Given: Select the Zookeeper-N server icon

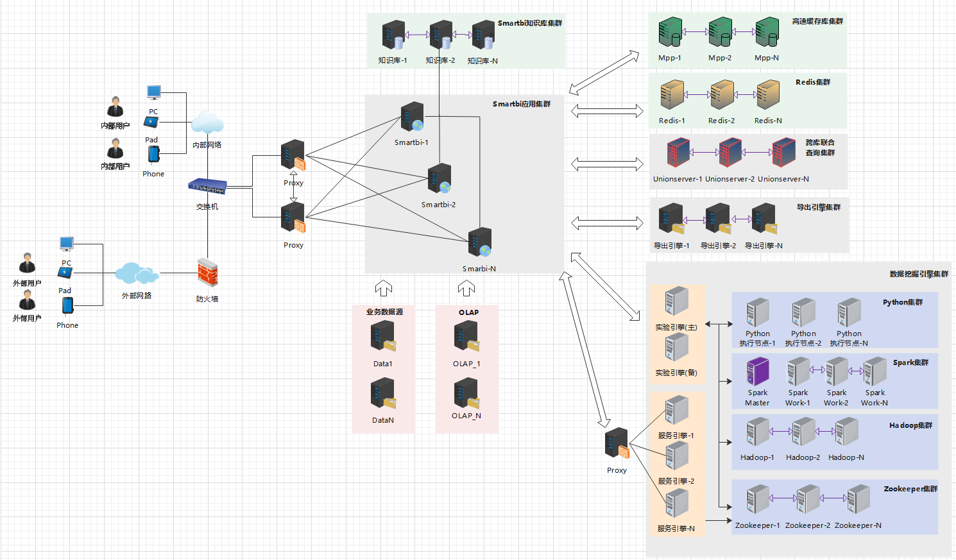Looking at the screenshot, I should [x=858, y=500].
